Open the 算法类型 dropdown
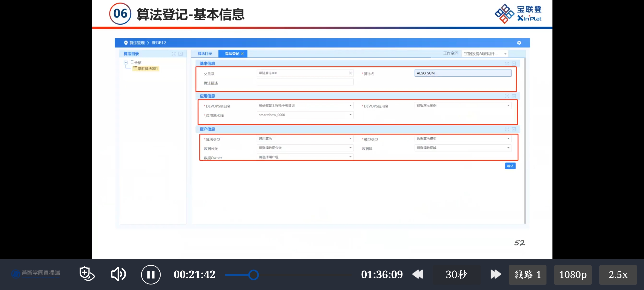Viewport: 644px width, 290px height. (350, 139)
